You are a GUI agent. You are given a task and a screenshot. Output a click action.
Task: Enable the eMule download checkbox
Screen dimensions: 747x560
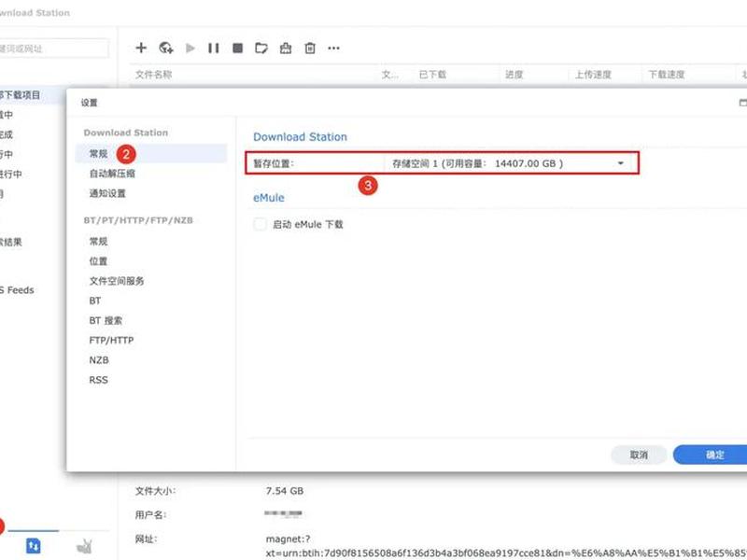261,224
